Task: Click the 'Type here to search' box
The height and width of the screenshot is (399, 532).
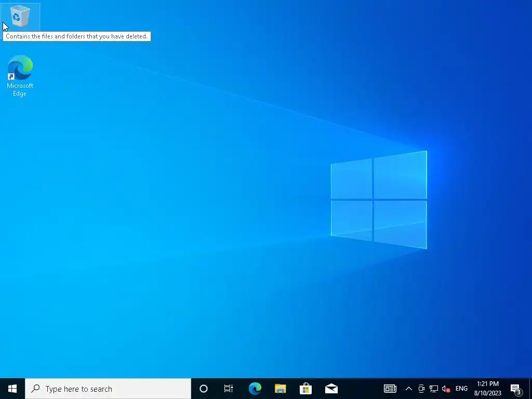Action: click(108, 389)
